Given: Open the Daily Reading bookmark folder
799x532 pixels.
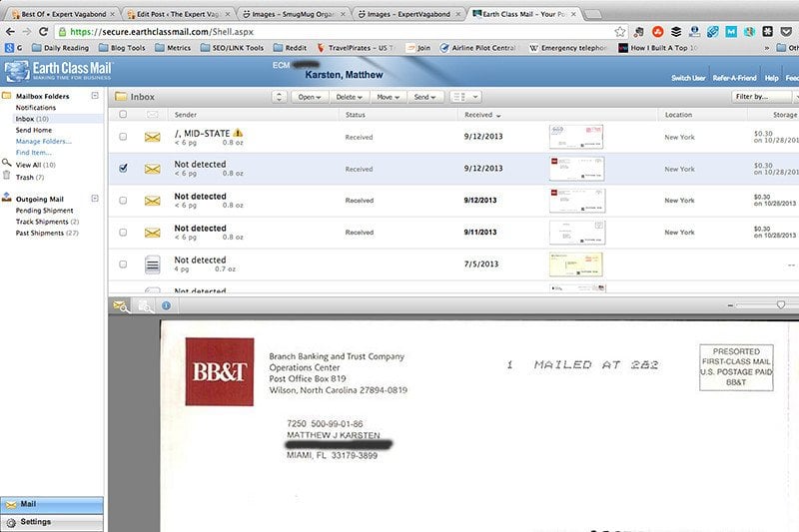Looking at the screenshot, I should [x=60, y=48].
